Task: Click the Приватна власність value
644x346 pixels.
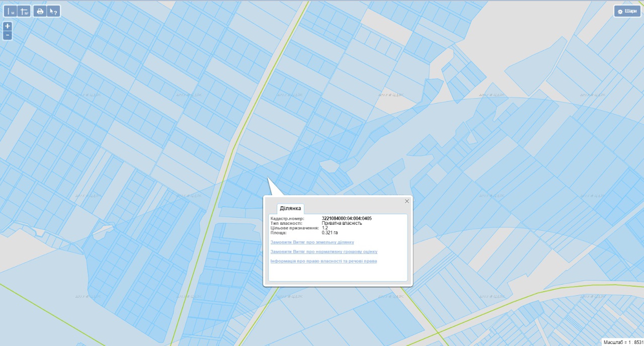Action: pyautogui.click(x=342, y=223)
